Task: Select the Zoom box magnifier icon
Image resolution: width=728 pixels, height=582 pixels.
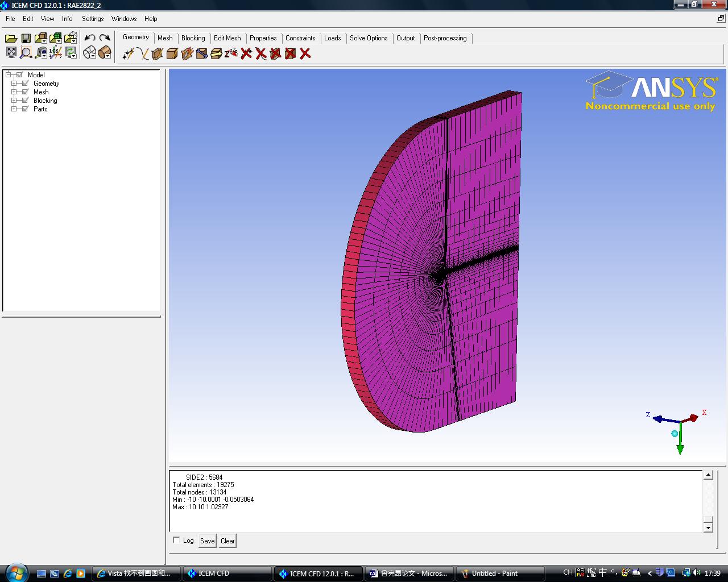Action: coord(26,53)
